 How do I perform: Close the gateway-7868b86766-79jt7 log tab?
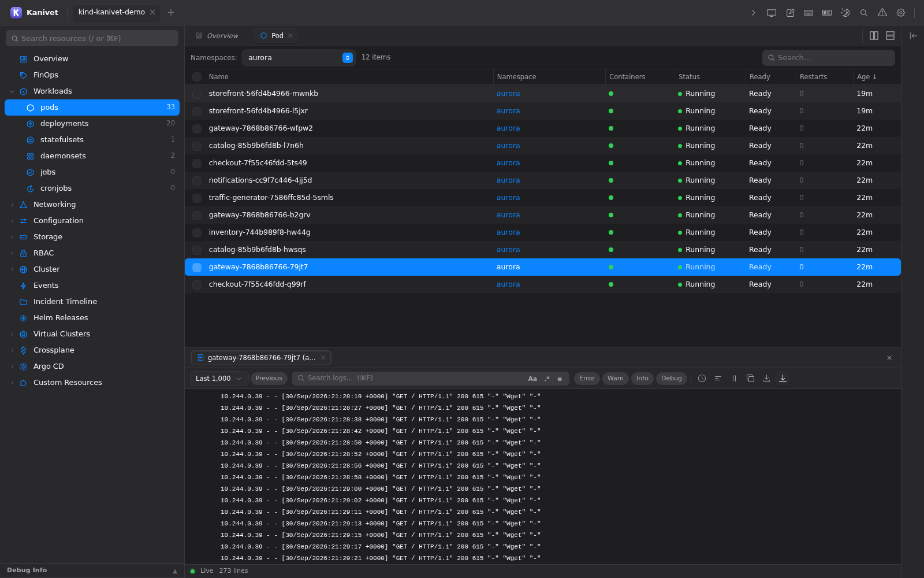[x=323, y=358]
